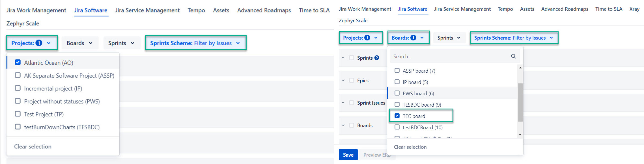
Task: Tick the PWS board (6) checkbox
Action: pyautogui.click(x=397, y=93)
